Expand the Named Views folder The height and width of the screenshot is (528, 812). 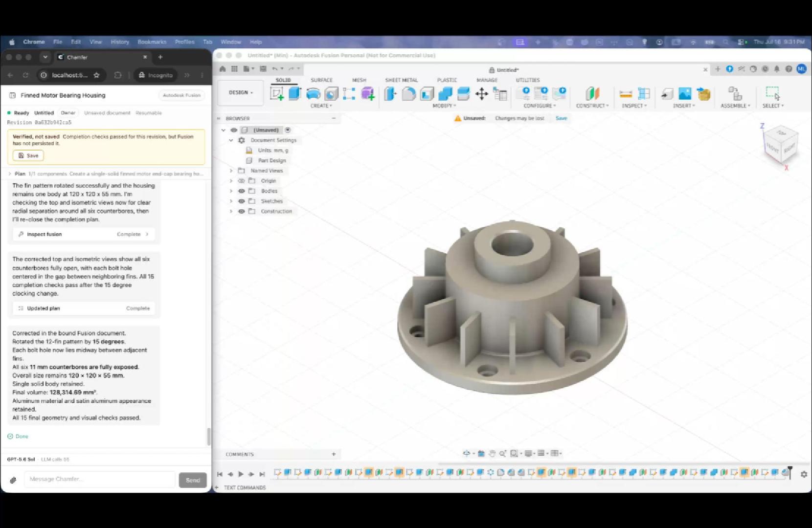coord(231,171)
